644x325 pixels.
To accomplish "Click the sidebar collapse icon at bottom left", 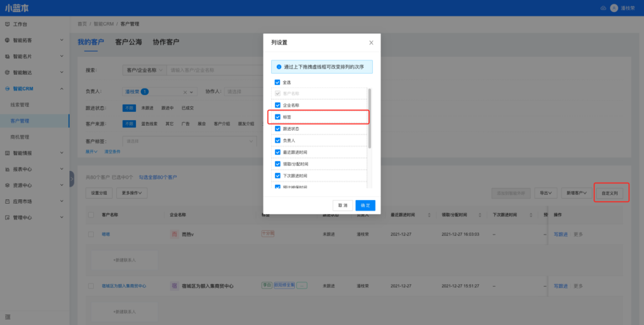I will (7, 316).
